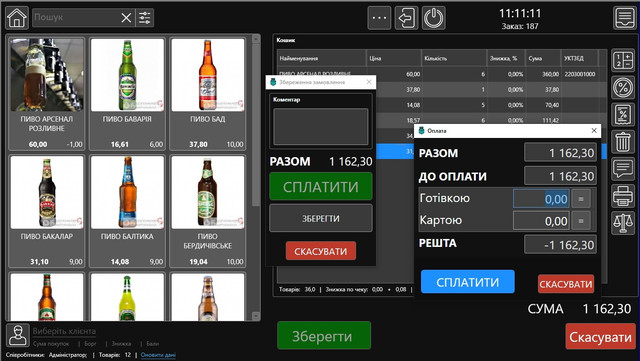Open search filter settings icon

pos(144,18)
